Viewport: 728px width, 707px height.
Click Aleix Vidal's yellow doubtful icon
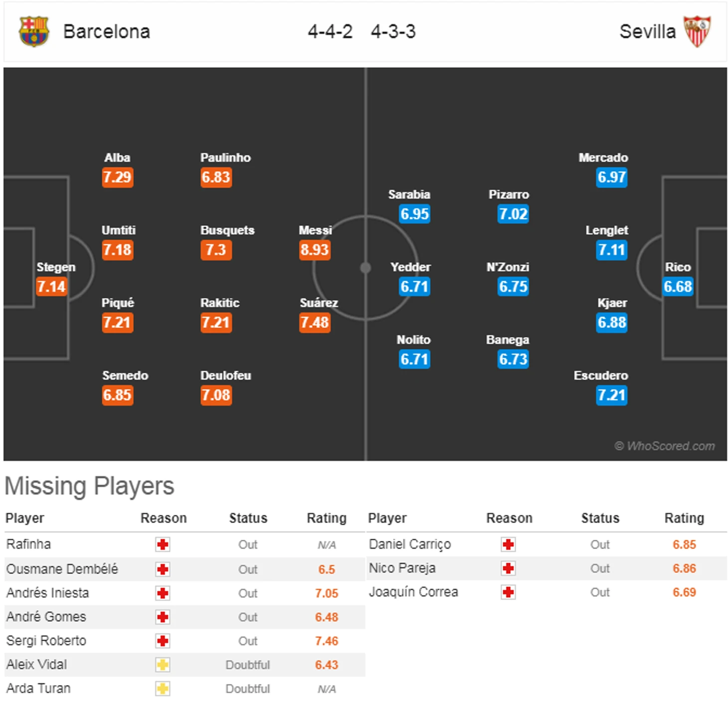point(163,665)
